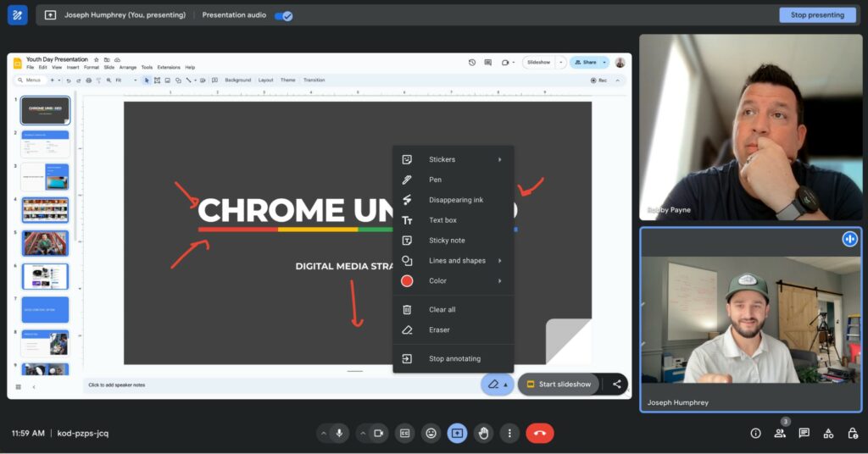Viewport: 868px width, 454px height.
Task: Open the activities icon
Action: [x=828, y=433]
